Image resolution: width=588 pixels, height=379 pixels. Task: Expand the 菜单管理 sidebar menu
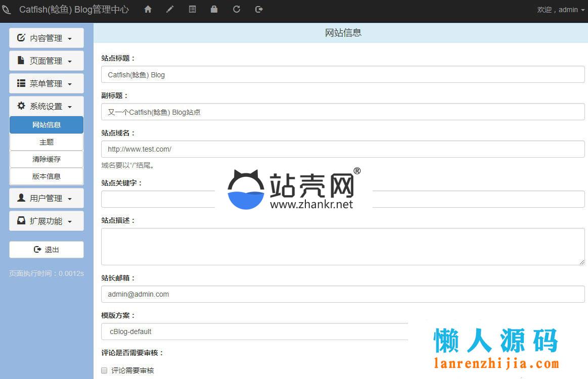pyautogui.click(x=47, y=83)
